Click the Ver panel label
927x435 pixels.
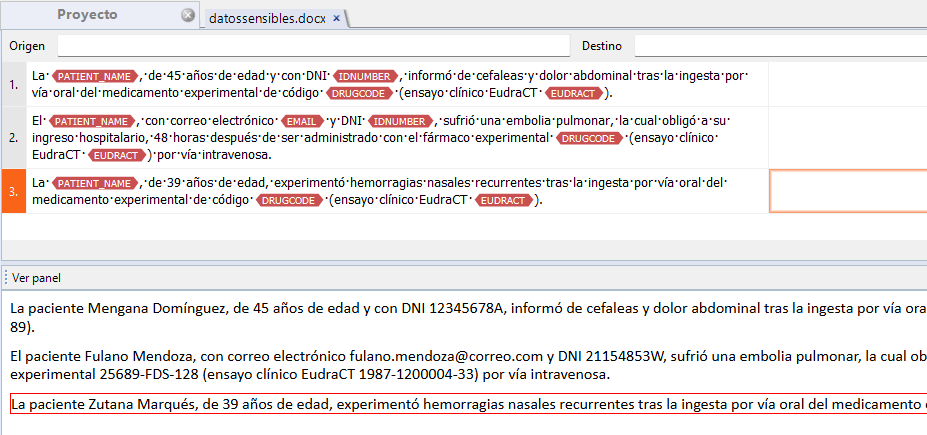tap(36, 278)
